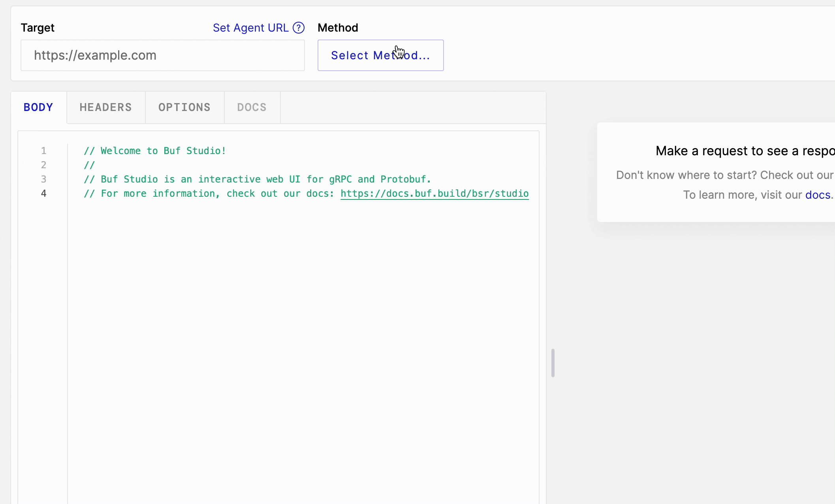Click line number 4 in the editor
The height and width of the screenshot is (504, 835).
click(x=43, y=194)
